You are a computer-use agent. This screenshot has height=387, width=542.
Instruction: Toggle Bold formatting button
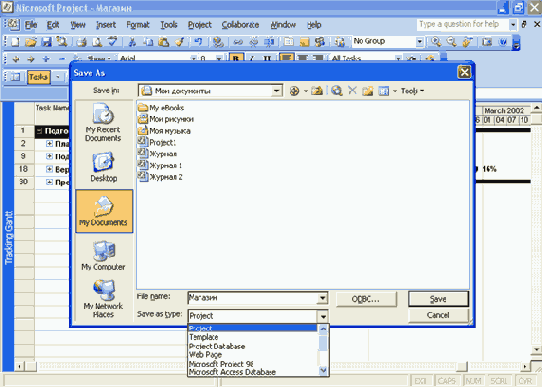click(236, 58)
